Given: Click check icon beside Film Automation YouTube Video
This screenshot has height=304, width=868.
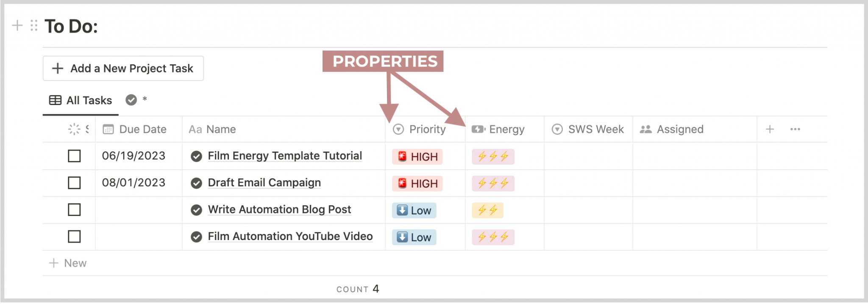Looking at the screenshot, I should (196, 237).
